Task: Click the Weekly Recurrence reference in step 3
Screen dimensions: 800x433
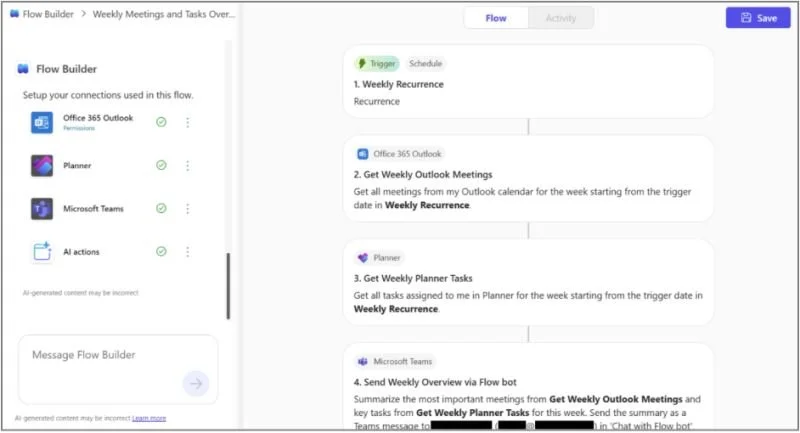Action: [396, 309]
